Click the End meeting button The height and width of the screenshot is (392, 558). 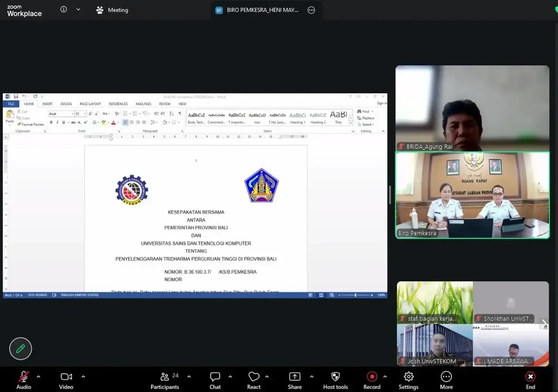530,380
